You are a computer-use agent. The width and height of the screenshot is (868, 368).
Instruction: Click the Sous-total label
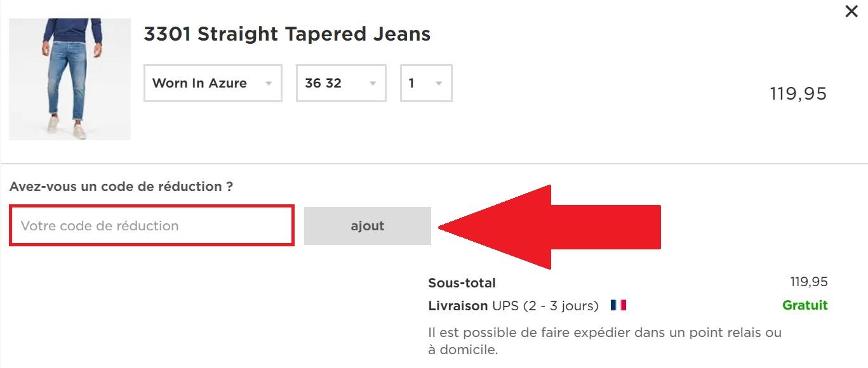(463, 282)
